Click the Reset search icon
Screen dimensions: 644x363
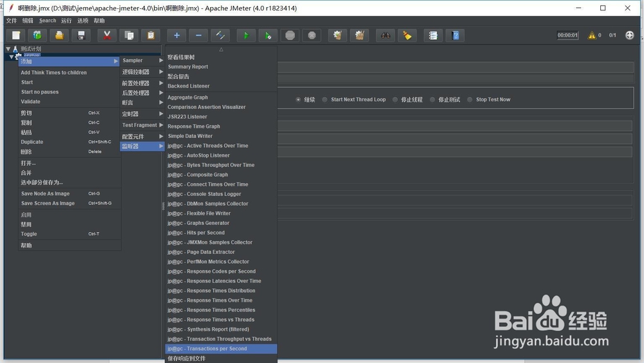pyautogui.click(x=407, y=35)
